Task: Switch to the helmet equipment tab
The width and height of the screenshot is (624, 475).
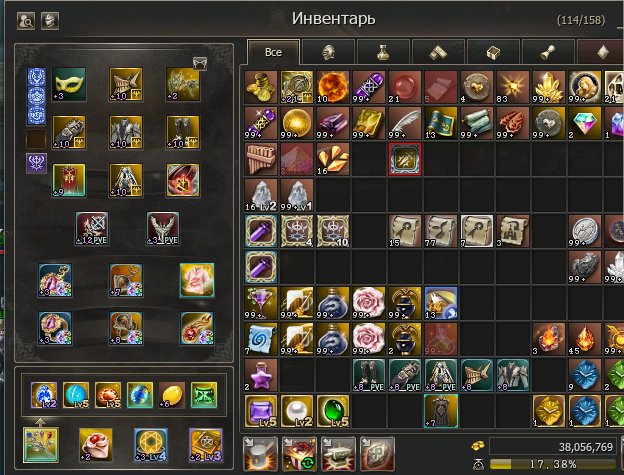Action: [328, 52]
